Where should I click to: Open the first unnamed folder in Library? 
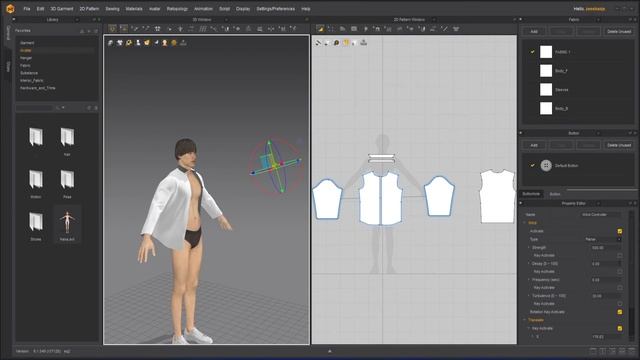pyautogui.click(x=36, y=137)
